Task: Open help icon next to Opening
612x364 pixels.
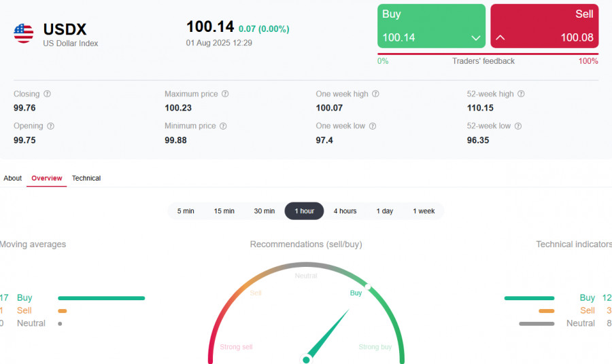Action: pos(50,126)
